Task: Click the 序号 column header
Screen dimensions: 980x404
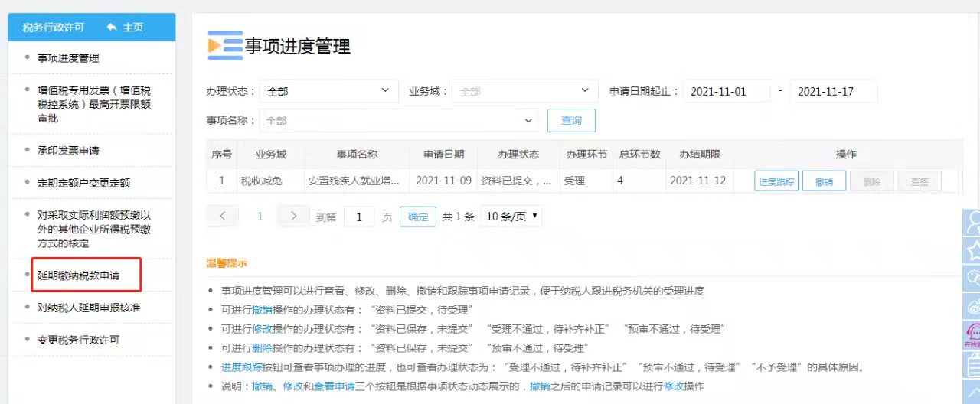Action: 222,154
